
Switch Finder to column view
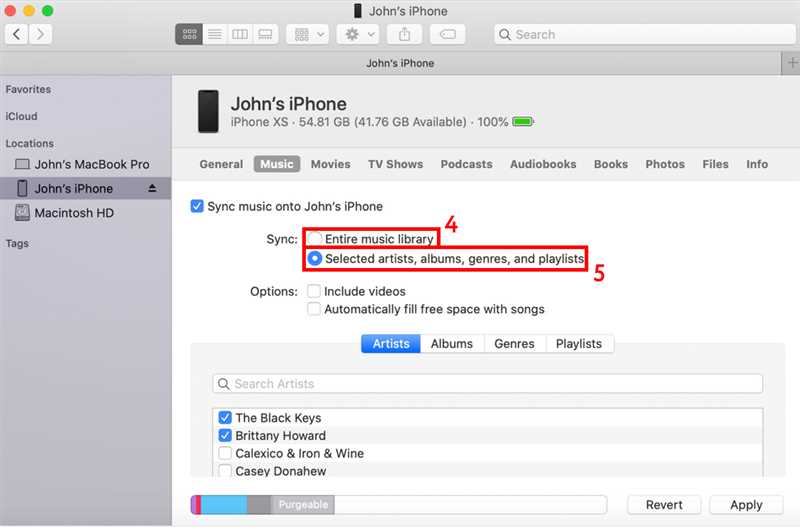(x=240, y=34)
